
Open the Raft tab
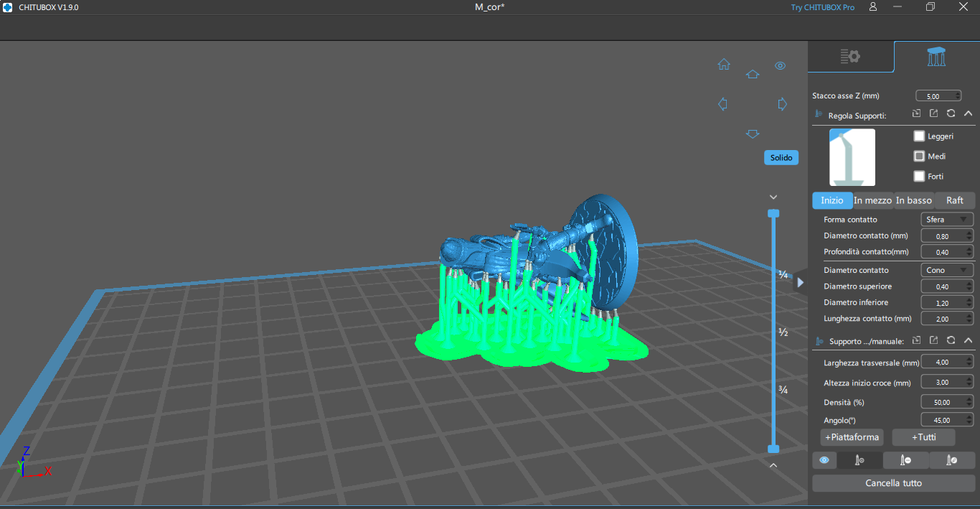click(x=954, y=200)
